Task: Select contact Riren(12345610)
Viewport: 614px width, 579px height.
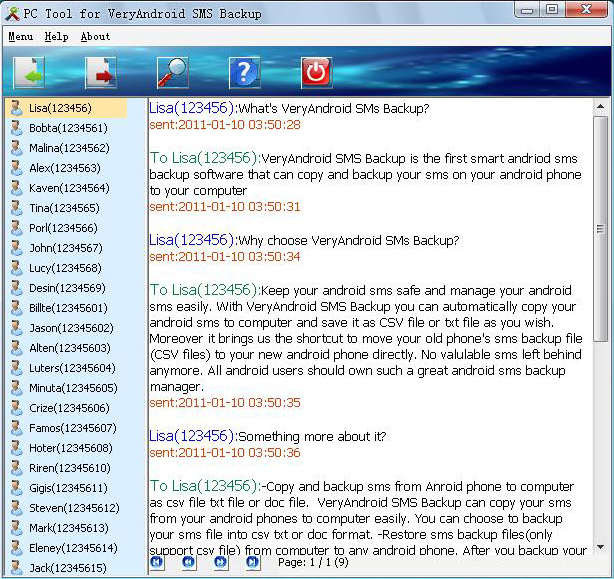Action: coord(70,468)
